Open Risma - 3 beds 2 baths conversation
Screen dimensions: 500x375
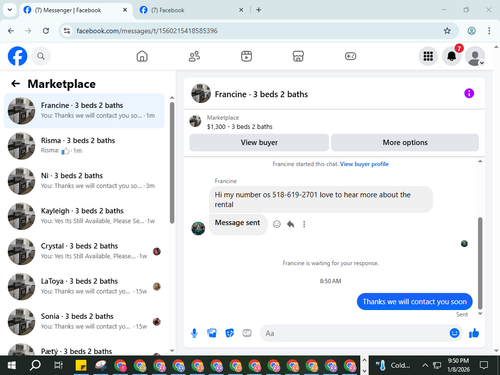(x=84, y=146)
